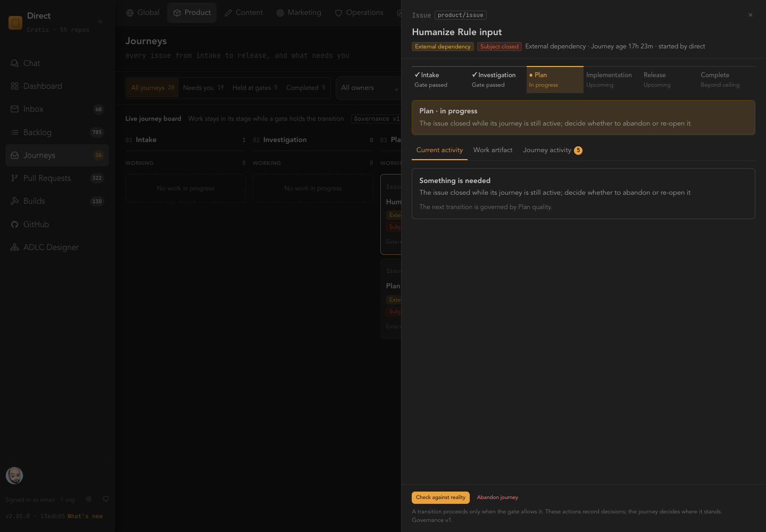Switch to the Operations tab
766x532 pixels.
coord(359,12)
